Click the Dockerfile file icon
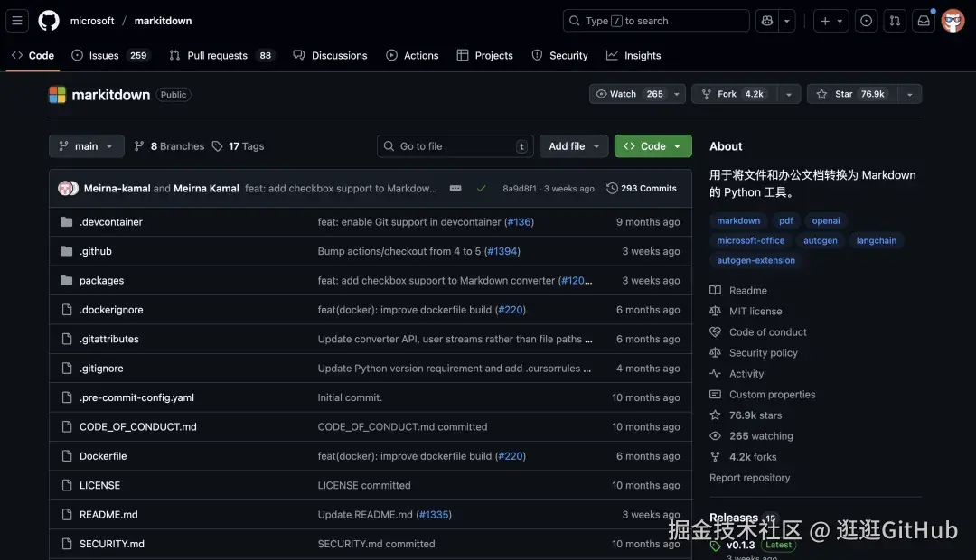The width and height of the screenshot is (976, 560). click(x=67, y=456)
